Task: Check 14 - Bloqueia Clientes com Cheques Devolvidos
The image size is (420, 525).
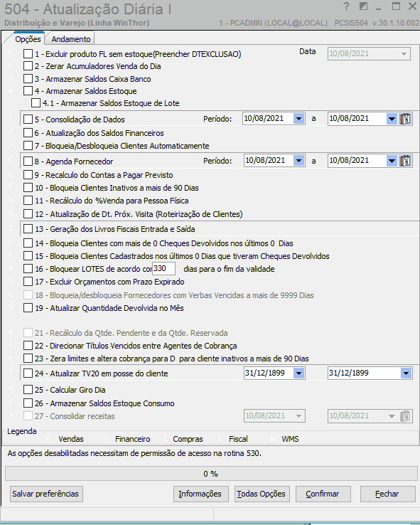Action: 28,243
